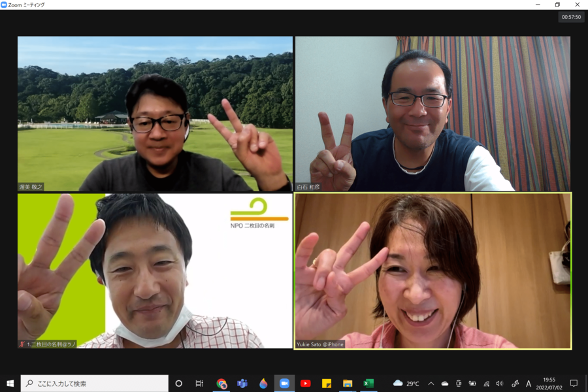The height and width of the screenshot is (392, 588).
Task: Launch YouTube app from the taskbar
Action: pos(305,384)
